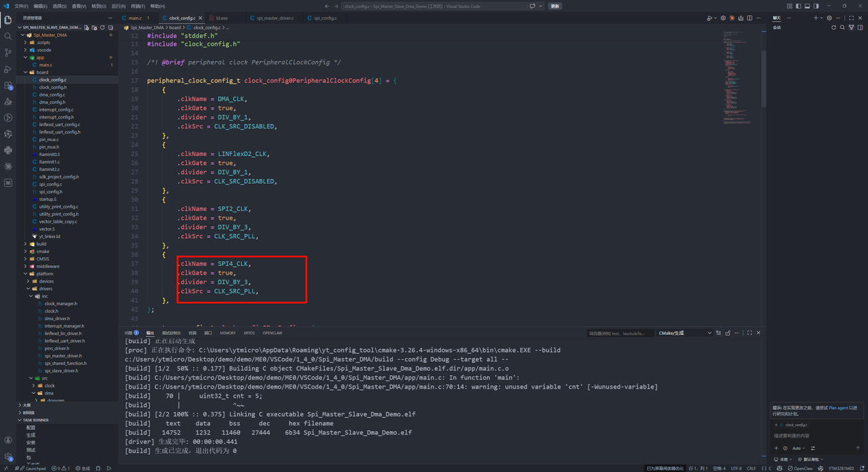The image size is (868, 472).
Task: Toggle bottom panel layout button
Action: pyautogui.click(x=808, y=6)
